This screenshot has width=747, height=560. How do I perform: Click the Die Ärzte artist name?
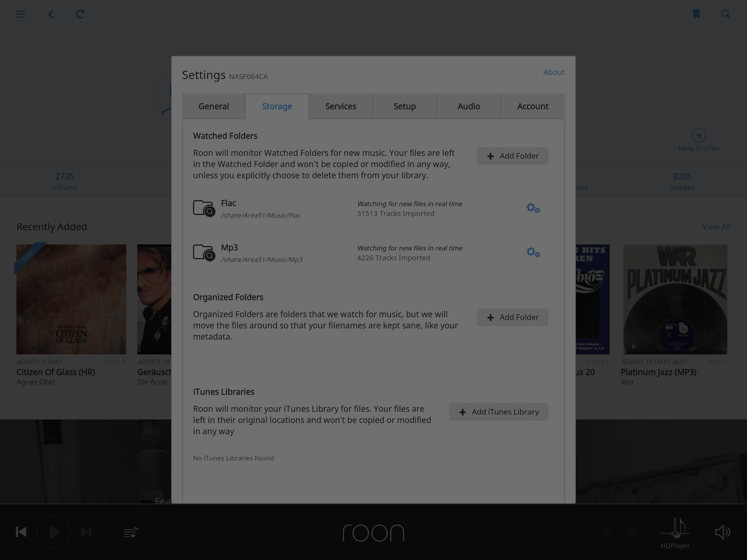pos(152,382)
